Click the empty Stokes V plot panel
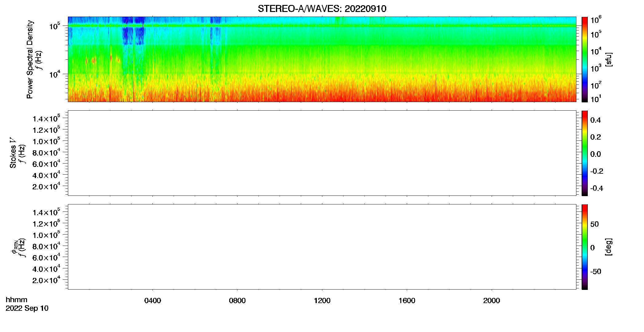Screen dimensions: 644x332 [x=322, y=153]
